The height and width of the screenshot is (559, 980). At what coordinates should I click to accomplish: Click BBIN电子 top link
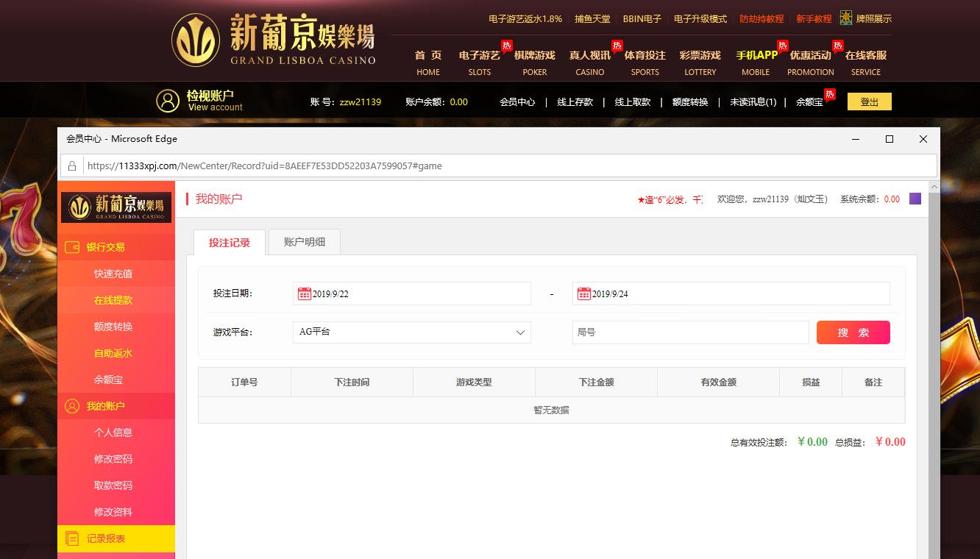pos(642,19)
